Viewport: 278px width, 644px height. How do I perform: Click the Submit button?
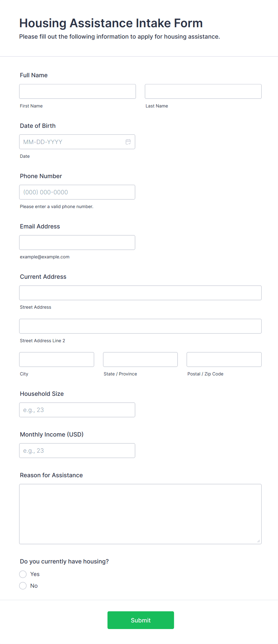coord(140,620)
